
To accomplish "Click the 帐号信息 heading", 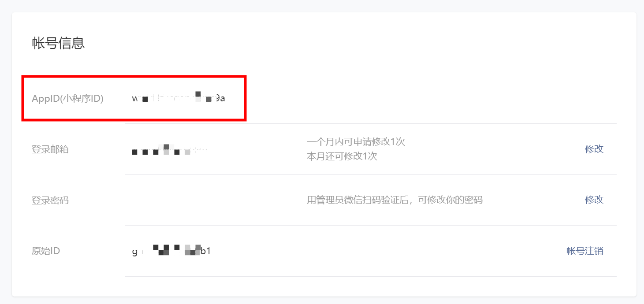I will coord(58,43).
